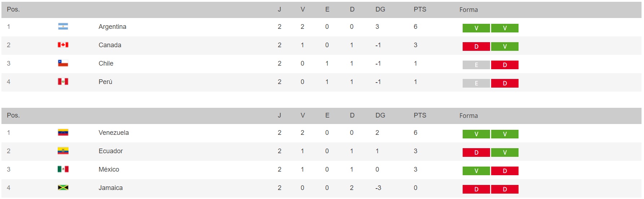The width and height of the screenshot is (644, 199).
Task: Click the Canada flag icon
Action: tap(63, 45)
